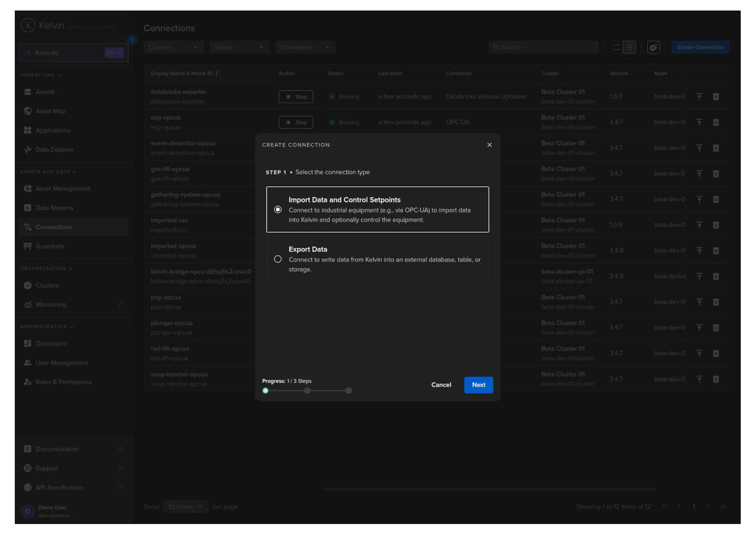This screenshot has width=756, height=535.
Task: Open the Clusters filter dropdown
Action: click(173, 47)
